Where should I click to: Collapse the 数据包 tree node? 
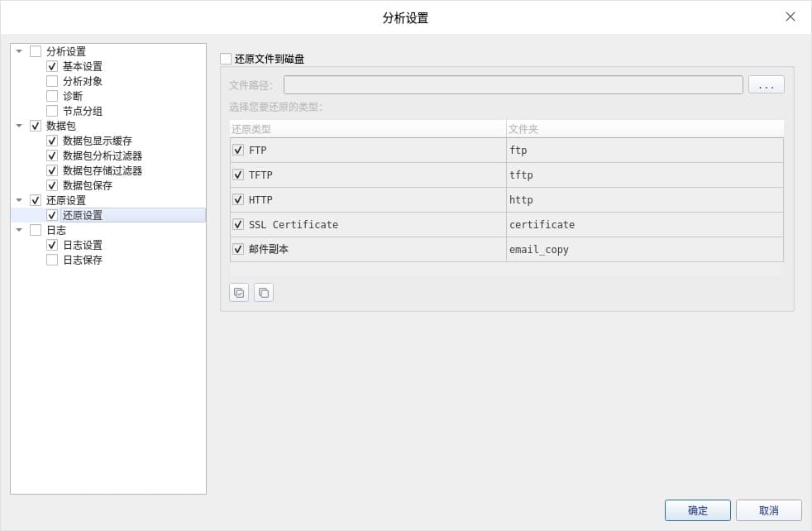tap(19, 126)
